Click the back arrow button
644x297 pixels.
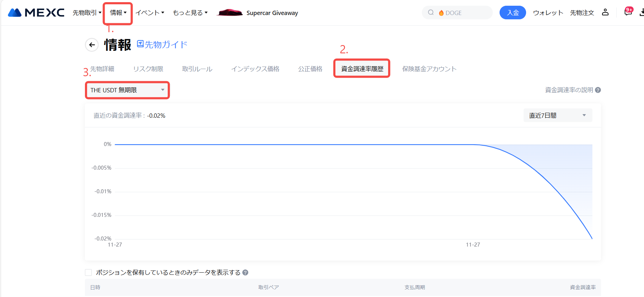tap(92, 45)
